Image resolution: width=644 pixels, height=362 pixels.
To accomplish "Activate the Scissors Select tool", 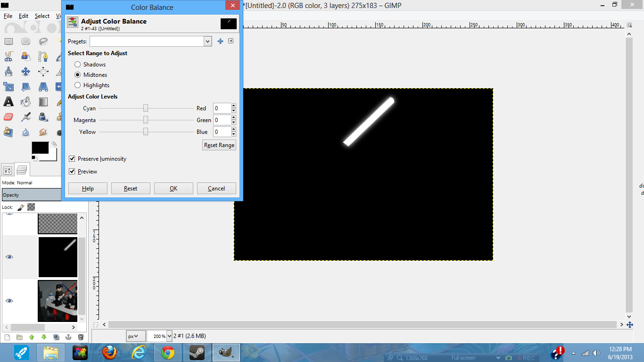I will [8, 57].
